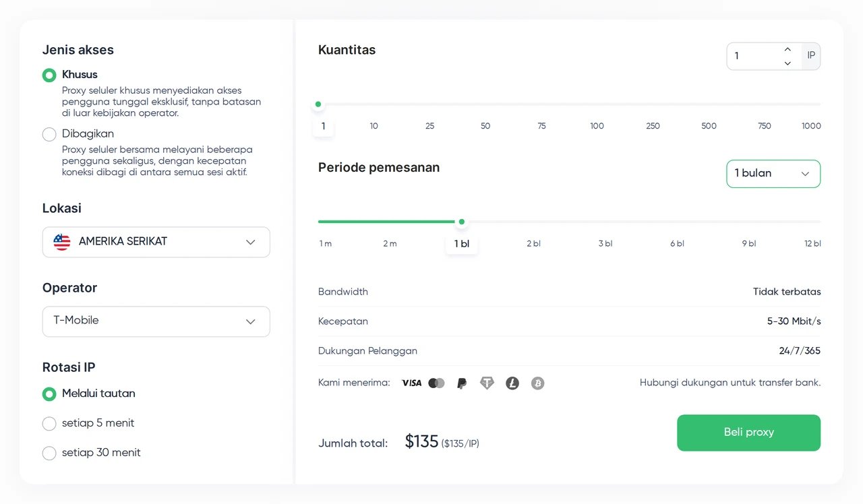The width and height of the screenshot is (863, 504).
Task: Click the USA flag icon in Lokasi
Action: pos(62,242)
